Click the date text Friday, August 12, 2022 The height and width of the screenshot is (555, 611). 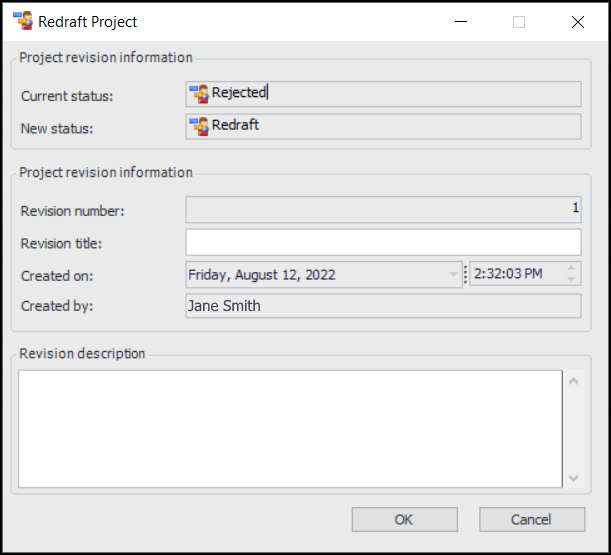pos(262,274)
